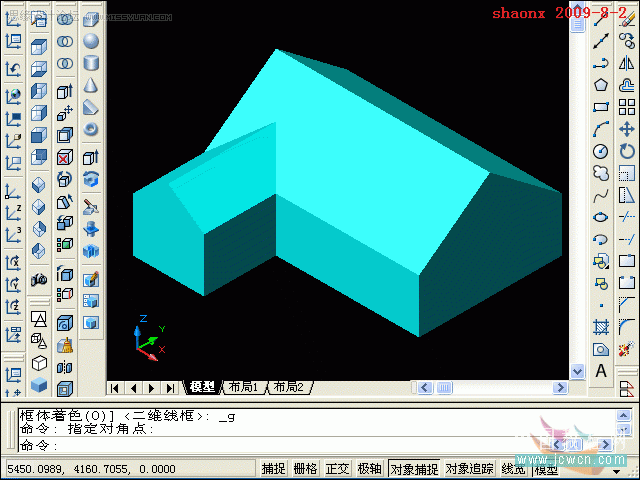640x480 pixels.
Task: Select the Cylinder solid tool
Action: click(91, 63)
